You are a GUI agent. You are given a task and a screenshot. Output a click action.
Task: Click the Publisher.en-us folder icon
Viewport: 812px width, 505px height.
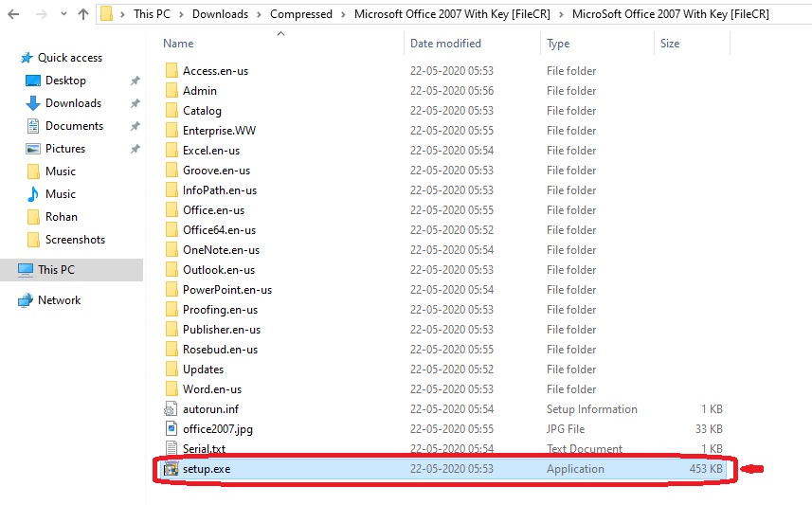[x=171, y=330]
